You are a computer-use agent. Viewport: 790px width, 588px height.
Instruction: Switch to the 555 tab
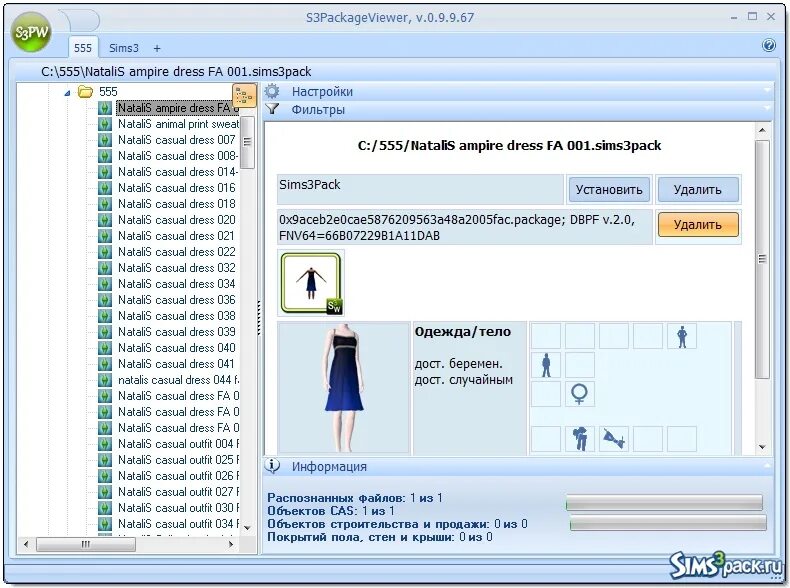tap(83, 48)
